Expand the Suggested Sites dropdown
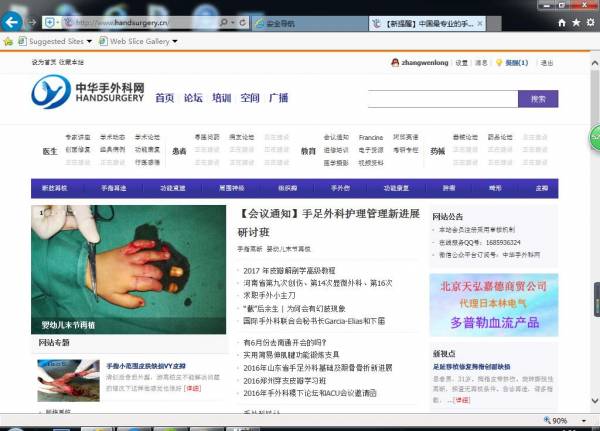 (89, 42)
